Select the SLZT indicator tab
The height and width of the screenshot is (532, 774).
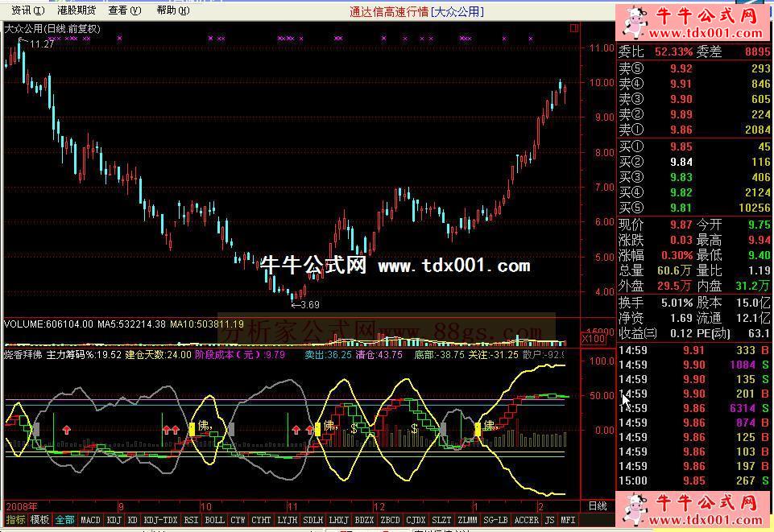pos(441,520)
